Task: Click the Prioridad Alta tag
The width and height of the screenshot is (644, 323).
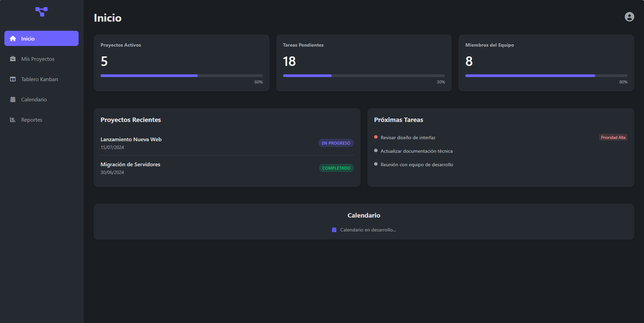Action: coord(613,138)
